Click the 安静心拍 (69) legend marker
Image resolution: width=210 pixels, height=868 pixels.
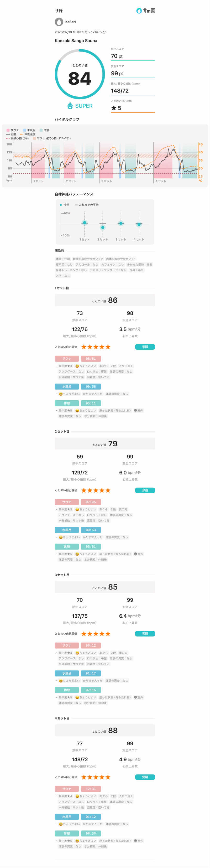(x=8, y=138)
